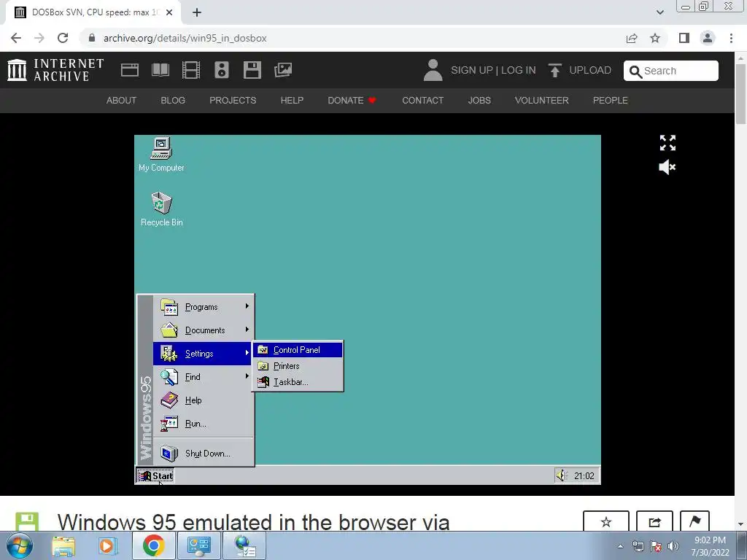
Task: Go back with the browser back arrow
Action: (16, 38)
